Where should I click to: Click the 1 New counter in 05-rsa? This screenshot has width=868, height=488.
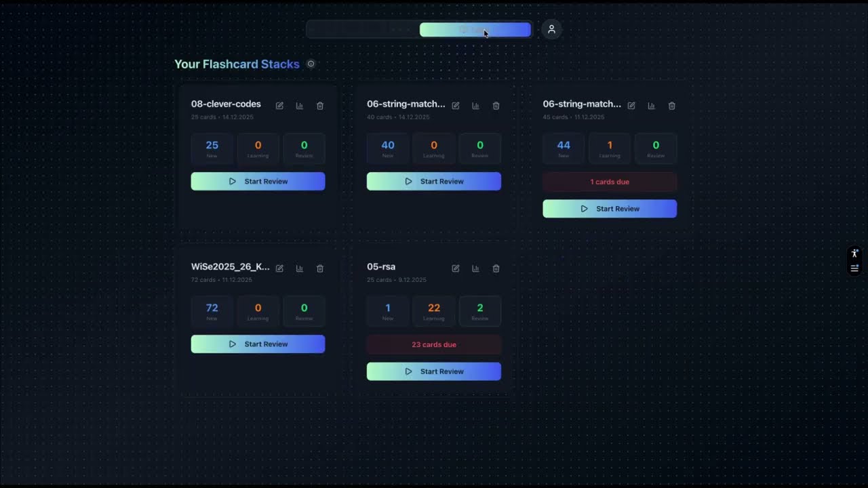[x=388, y=312]
